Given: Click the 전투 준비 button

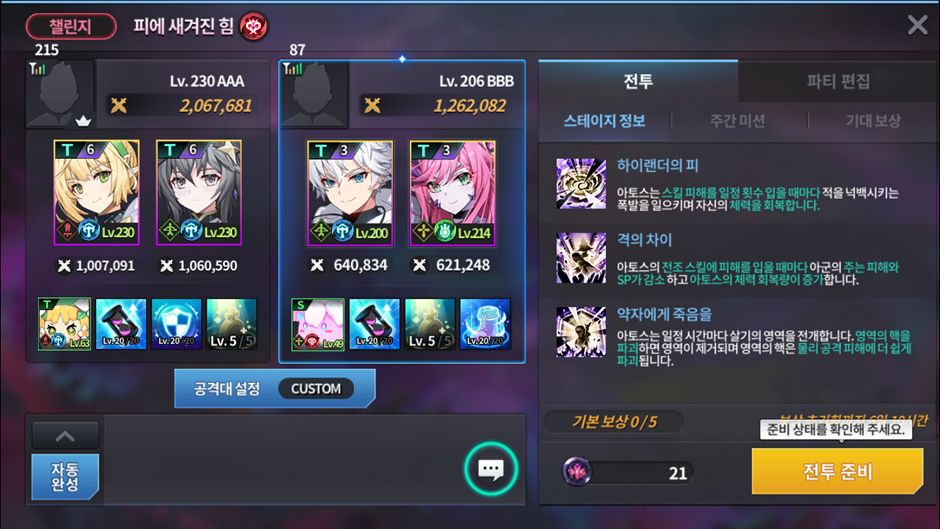Looking at the screenshot, I should (x=837, y=471).
